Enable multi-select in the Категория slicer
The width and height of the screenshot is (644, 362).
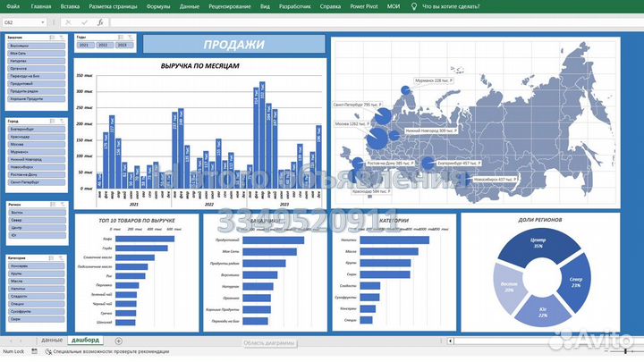(x=51, y=258)
